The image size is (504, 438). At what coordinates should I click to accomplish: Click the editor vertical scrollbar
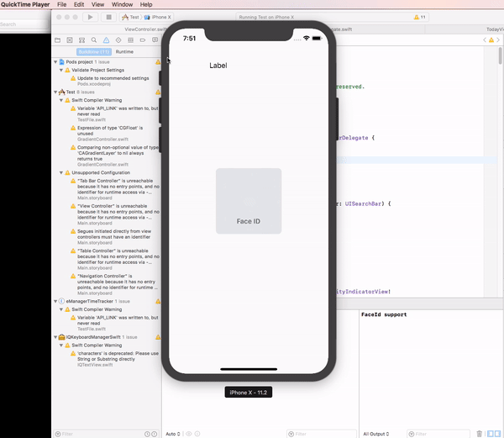pyautogui.click(x=500, y=55)
